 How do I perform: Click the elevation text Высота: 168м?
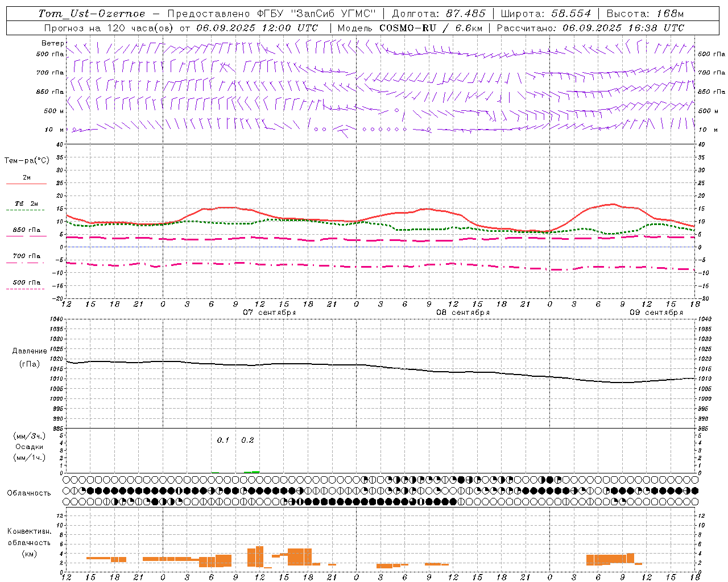point(645,14)
